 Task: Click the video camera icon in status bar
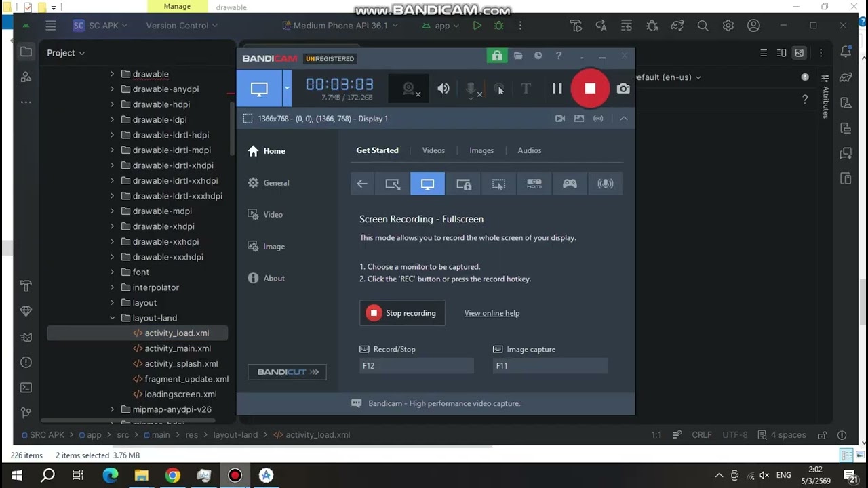560,119
